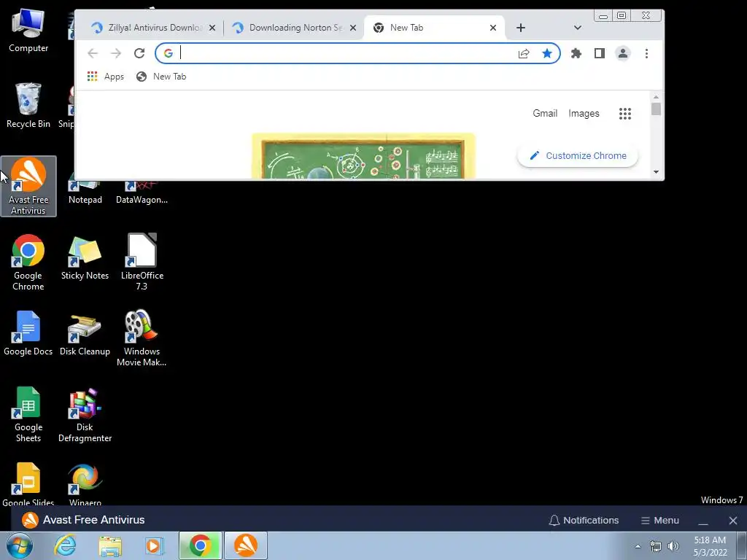Click Chrome page scrollbar thumb
Screen dimensions: 747x560
[x=656, y=109]
